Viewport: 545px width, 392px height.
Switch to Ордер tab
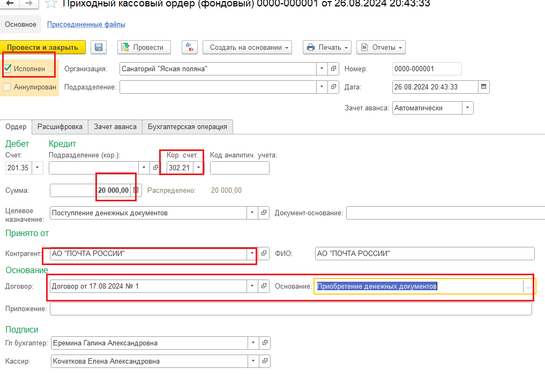[x=16, y=127]
